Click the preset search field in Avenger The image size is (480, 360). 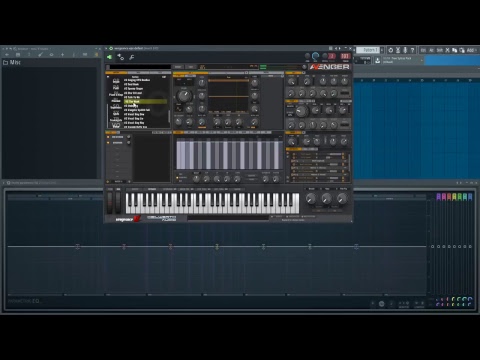click(x=139, y=67)
